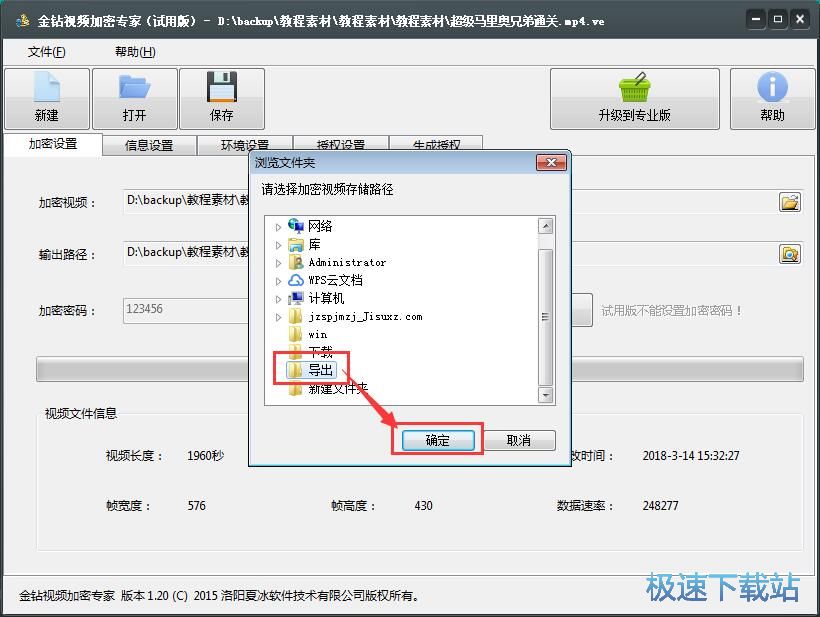The width and height of the screenshot is (820, 617).
Task: Click the 帮助 info toolbar button
Action: [x=772, y=99]
